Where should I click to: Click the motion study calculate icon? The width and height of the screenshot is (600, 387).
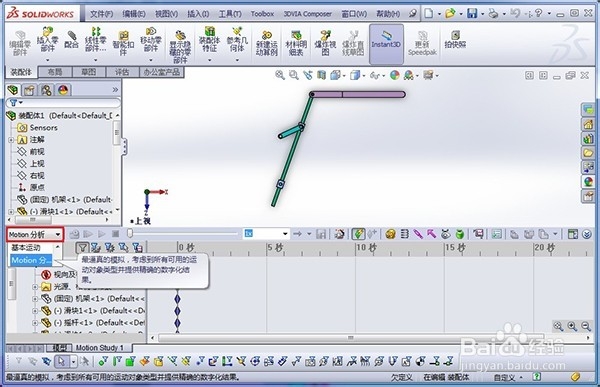(x=74, y=234)
